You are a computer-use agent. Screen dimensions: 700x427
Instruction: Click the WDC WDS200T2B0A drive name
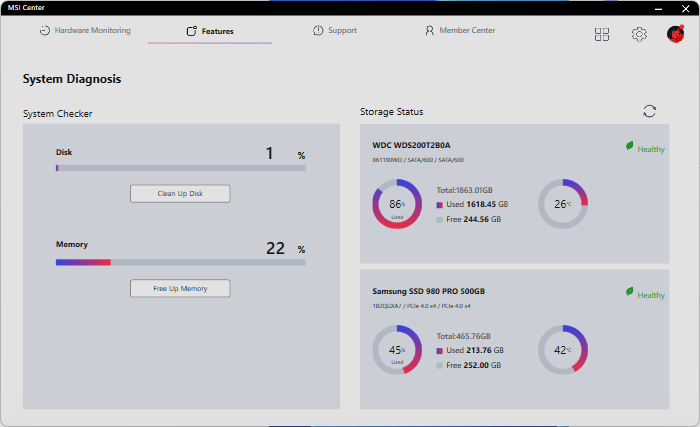click(411, 145)
